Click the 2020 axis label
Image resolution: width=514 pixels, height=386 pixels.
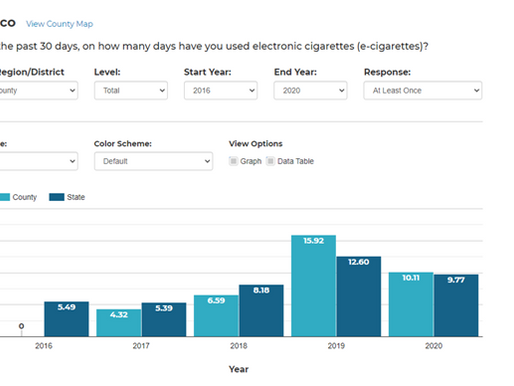pyautogui.click(x=434, y=346)
